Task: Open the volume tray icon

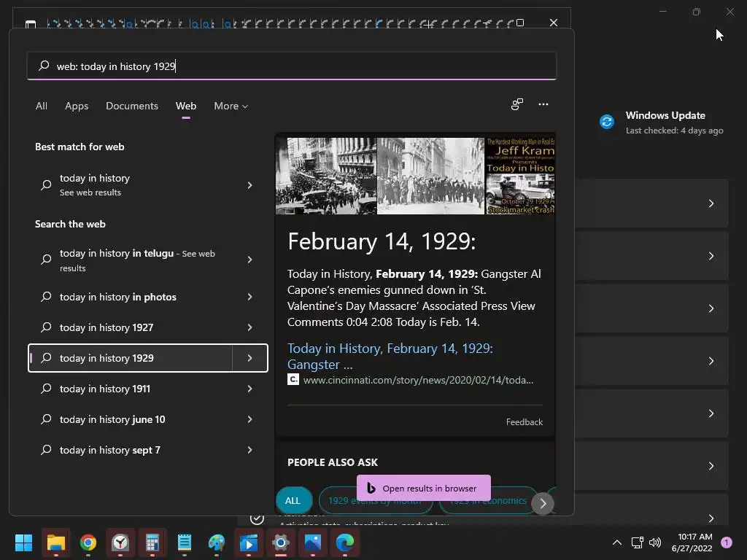Action: point(655,542)
